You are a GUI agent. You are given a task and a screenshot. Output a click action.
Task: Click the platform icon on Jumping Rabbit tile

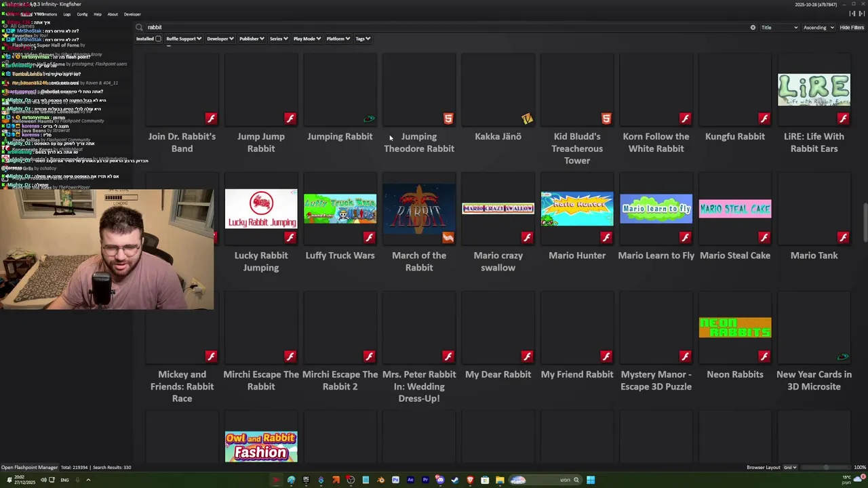click(x=369, y=119)
